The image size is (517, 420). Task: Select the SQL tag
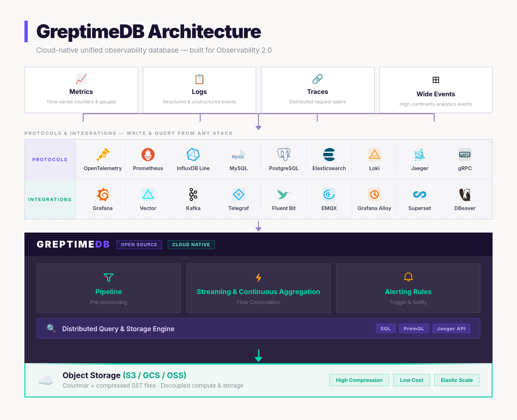click(x=386, y=328)
